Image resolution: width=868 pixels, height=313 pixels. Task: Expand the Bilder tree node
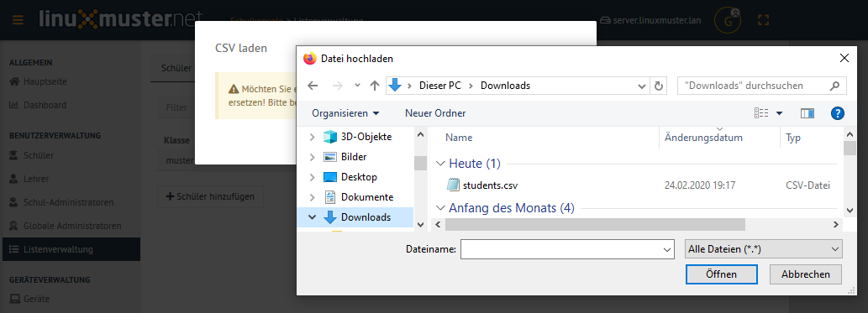(313, 157)
